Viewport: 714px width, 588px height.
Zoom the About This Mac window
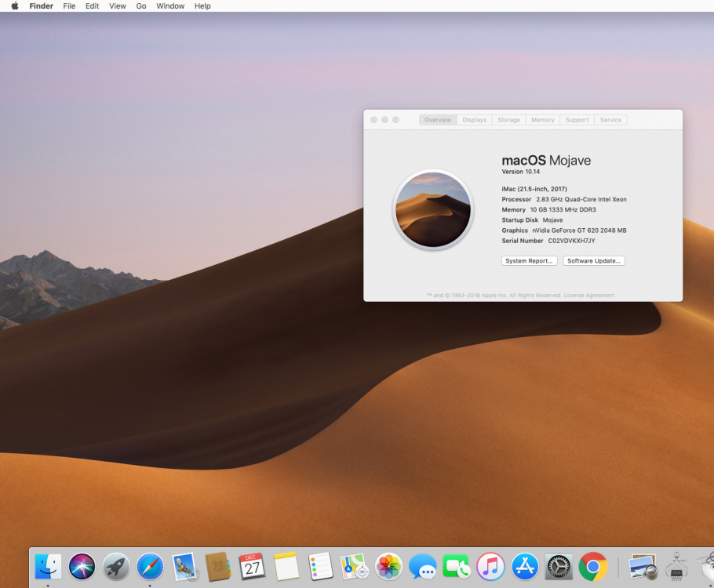coord(395,120)
